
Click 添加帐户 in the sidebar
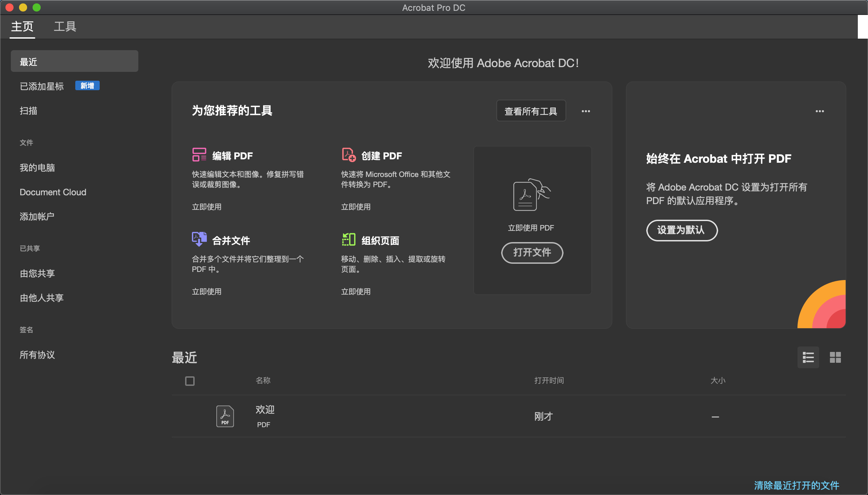coord(37,217)
